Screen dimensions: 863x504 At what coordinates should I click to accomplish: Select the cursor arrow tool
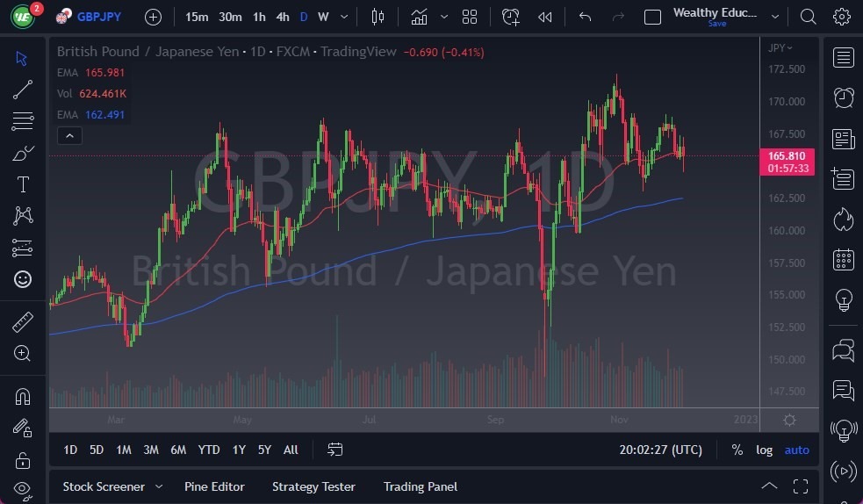[22, 58]
